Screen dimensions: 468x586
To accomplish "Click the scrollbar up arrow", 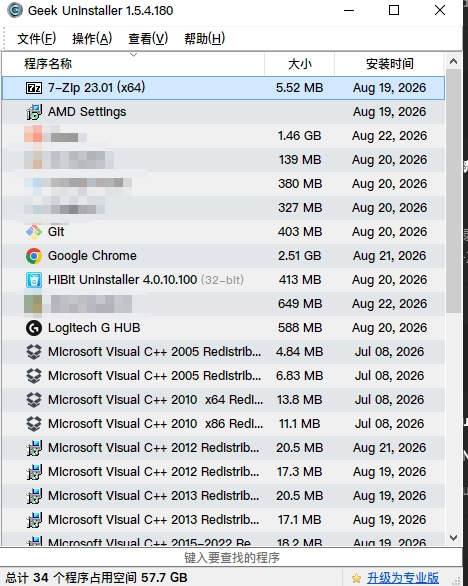I will pyautogui.click(x=453, y=61).
